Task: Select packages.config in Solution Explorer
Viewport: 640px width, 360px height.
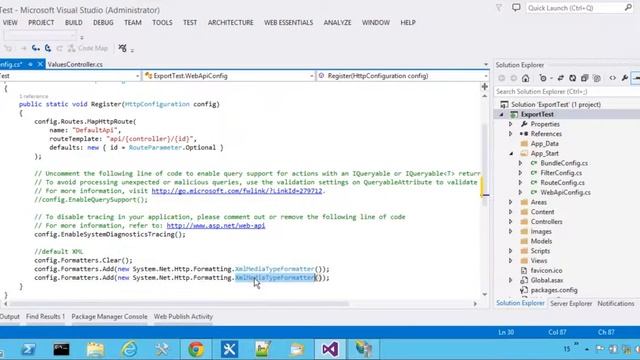Action: 554,290
